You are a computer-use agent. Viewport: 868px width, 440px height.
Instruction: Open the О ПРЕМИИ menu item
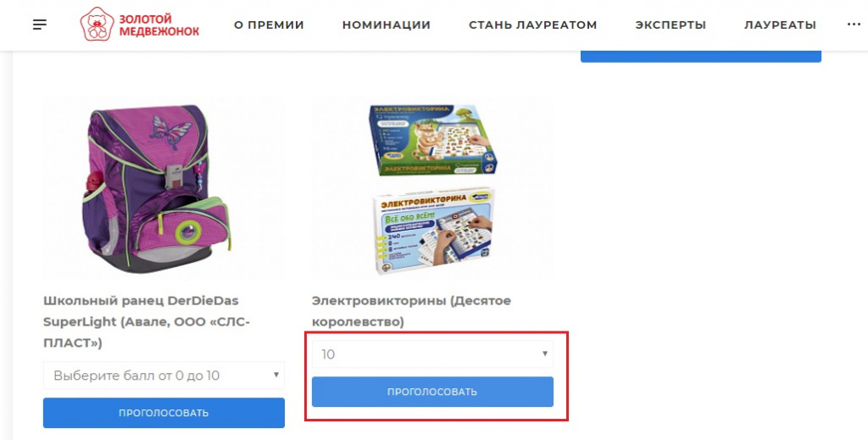(269, 25)
